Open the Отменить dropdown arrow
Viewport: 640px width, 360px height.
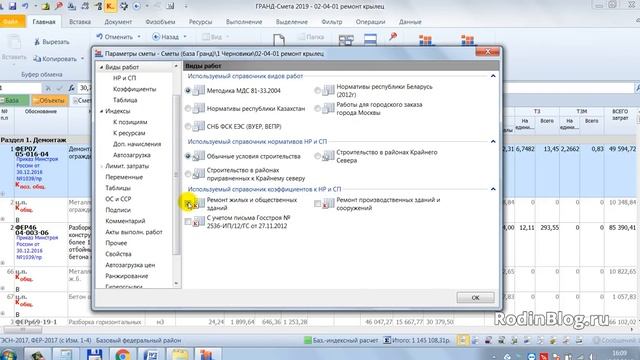coord(139,37)
